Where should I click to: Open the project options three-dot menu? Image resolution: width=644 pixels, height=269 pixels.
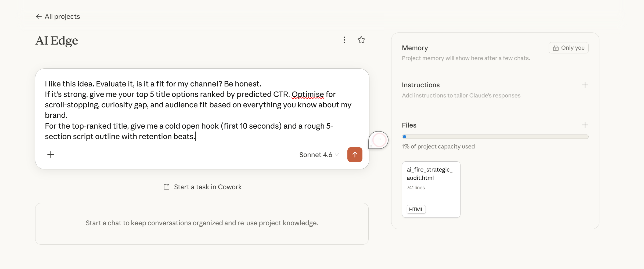[x=344, y=40]
